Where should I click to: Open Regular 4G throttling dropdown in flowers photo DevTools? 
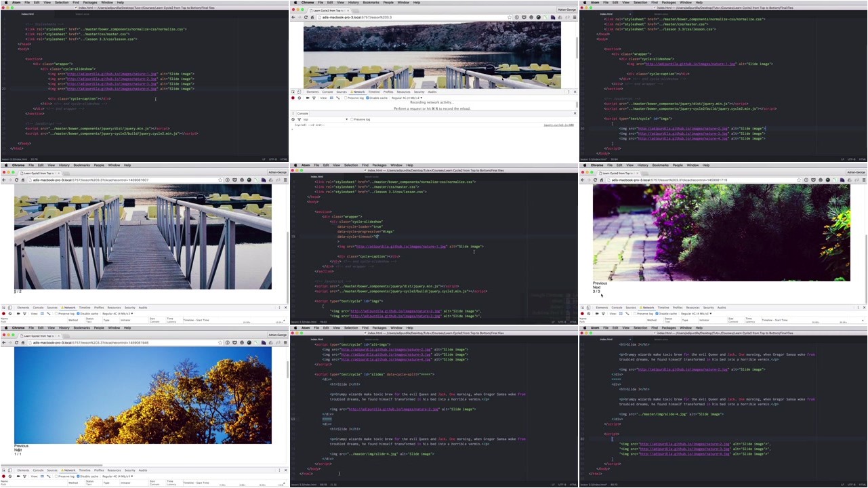coord(696,314)
